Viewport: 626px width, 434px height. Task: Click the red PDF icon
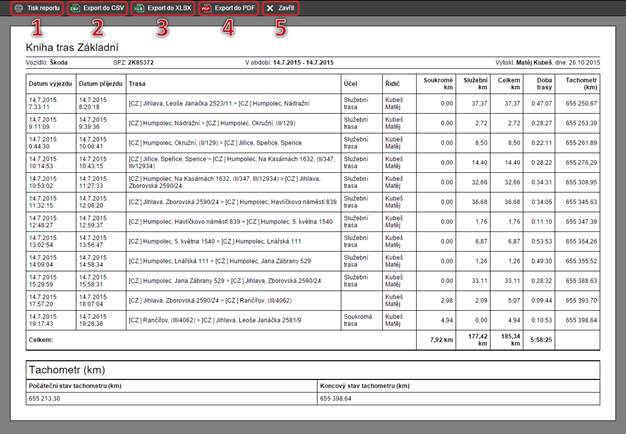[x=206, y=8]
